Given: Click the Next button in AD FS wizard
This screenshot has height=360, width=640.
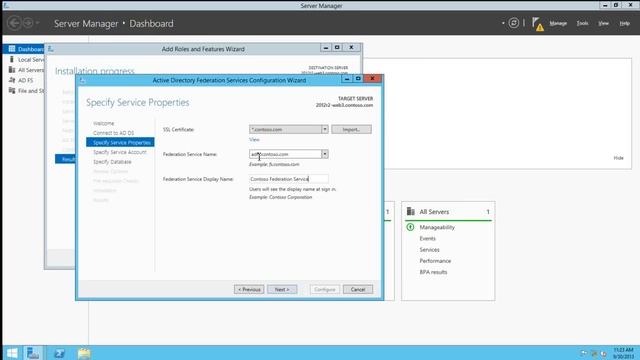Looking at the screenshot, I should click(x=282, y=289).
